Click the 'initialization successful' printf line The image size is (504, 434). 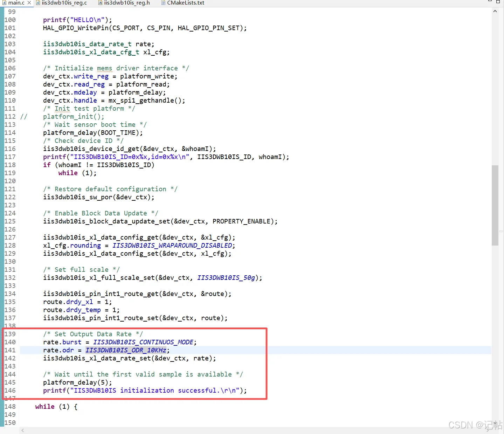coord(145,391)
